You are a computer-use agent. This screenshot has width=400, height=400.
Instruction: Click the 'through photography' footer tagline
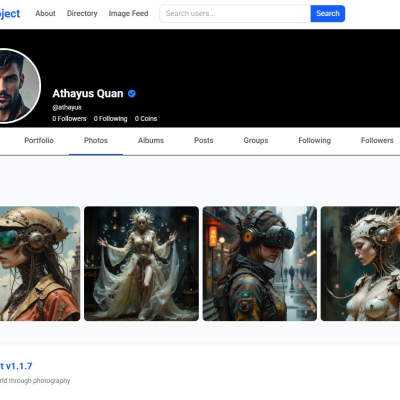(39, 381)
